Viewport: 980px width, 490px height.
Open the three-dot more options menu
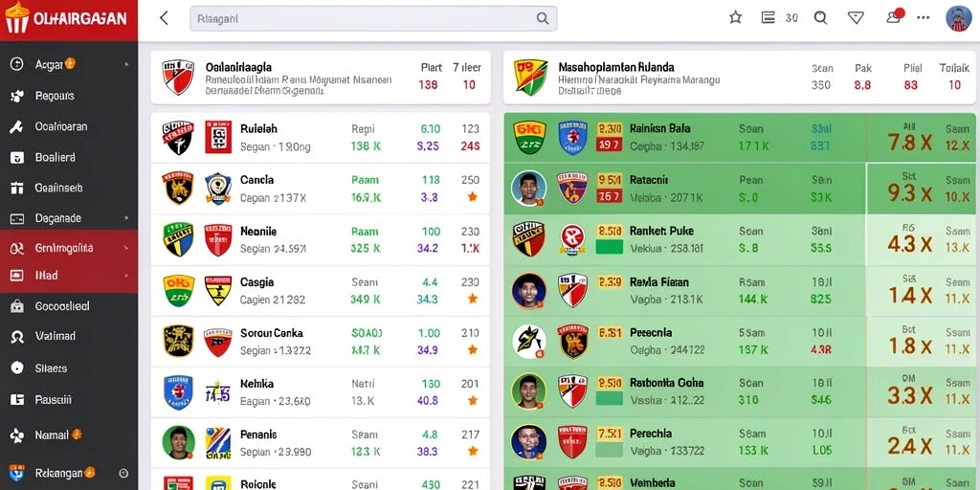924,17
